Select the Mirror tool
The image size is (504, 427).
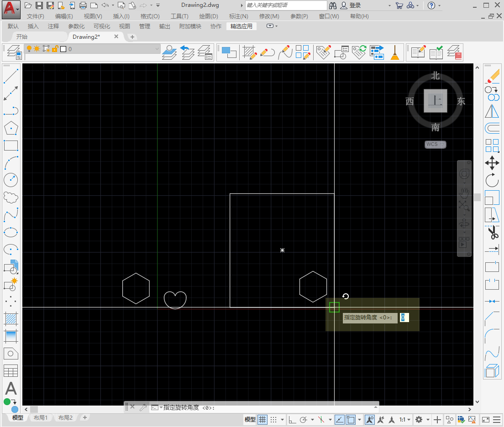[492, 111]
